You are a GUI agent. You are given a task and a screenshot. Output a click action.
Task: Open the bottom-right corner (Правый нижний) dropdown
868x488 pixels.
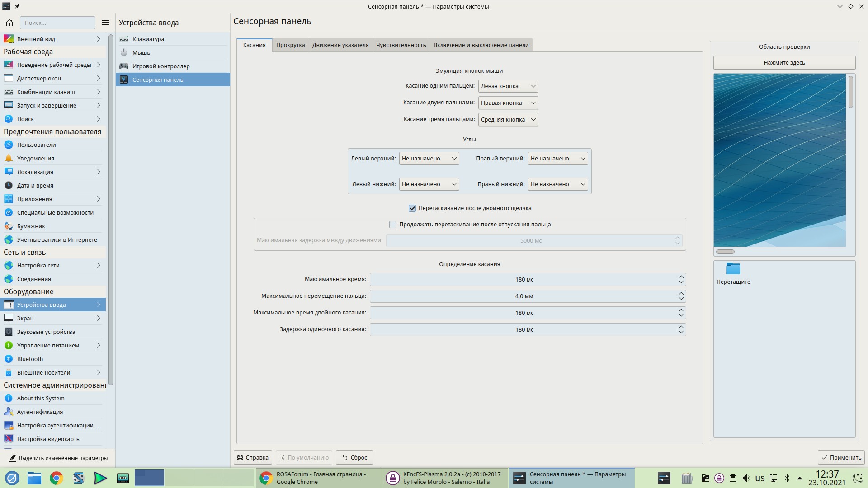point(557,184)
